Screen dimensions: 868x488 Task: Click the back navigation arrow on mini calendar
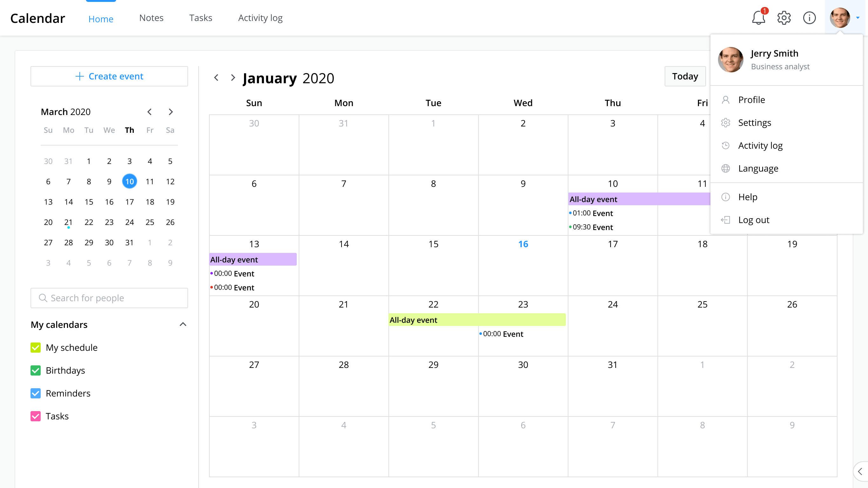(x=150, y=112)
